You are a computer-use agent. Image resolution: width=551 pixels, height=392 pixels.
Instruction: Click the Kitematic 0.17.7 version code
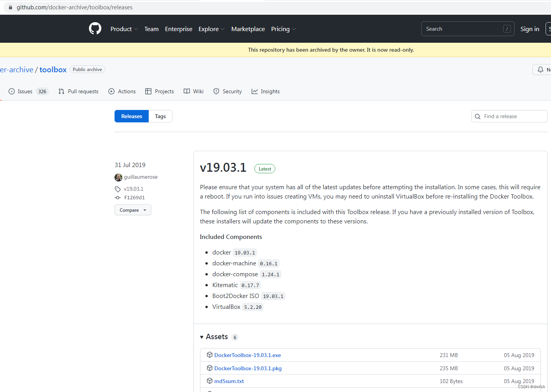click(x=250, y=285)
